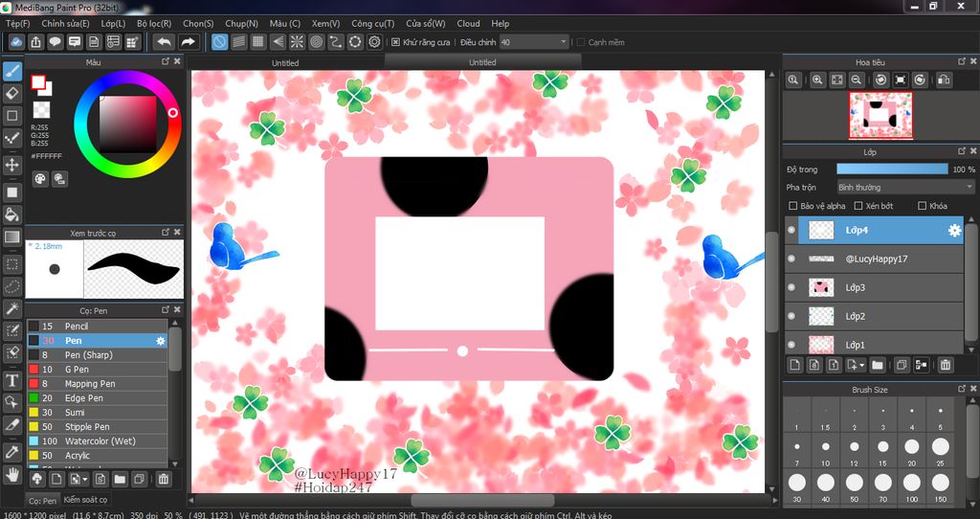Choose the Watercolor (Wet) brush

tap(98, 441)
